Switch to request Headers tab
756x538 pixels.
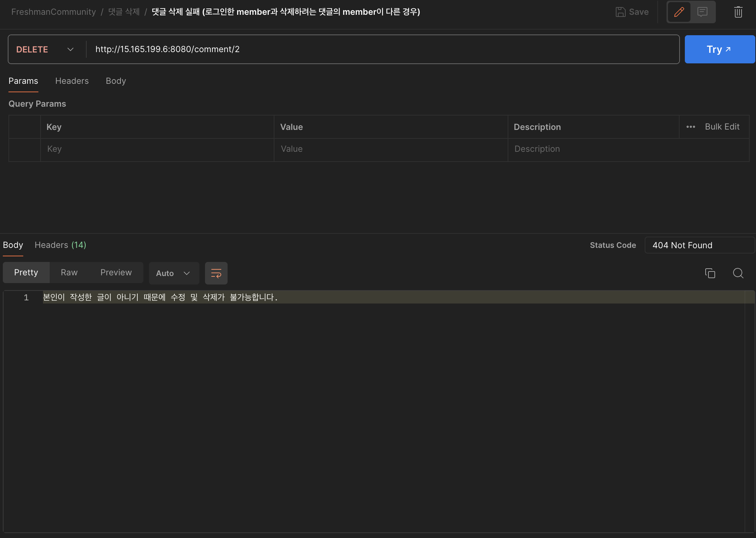(72, 81)
